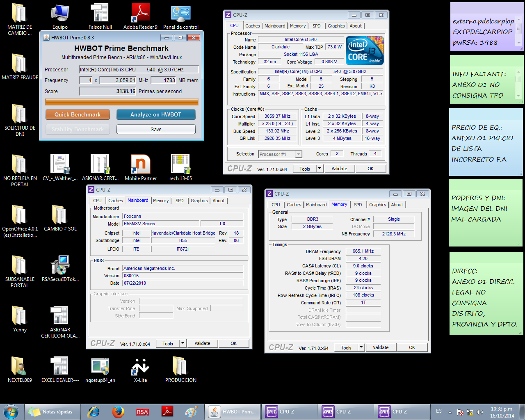Switch to Caches tab in CPU-Z CPU window

pyautogui.click(x=253, y=26)
